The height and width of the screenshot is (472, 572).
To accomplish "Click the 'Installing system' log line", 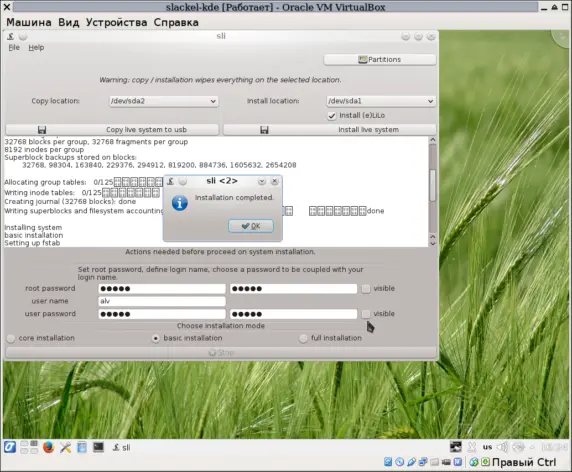I will (33, 227).
